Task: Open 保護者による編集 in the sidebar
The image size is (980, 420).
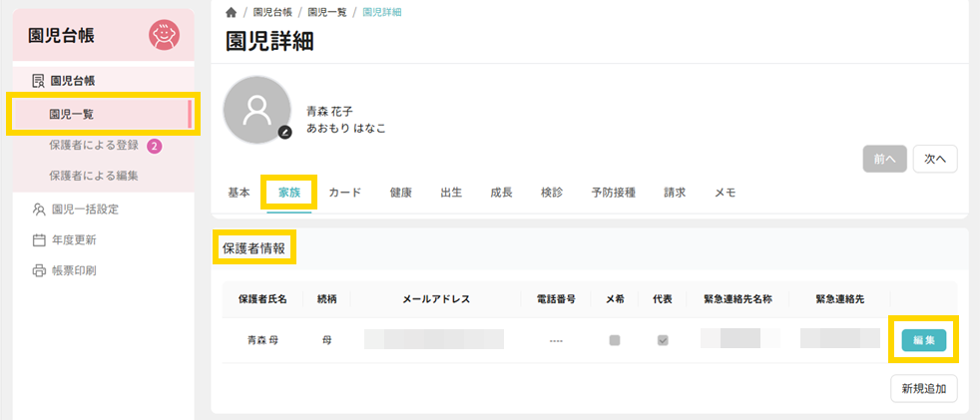Action: point(94,176)
